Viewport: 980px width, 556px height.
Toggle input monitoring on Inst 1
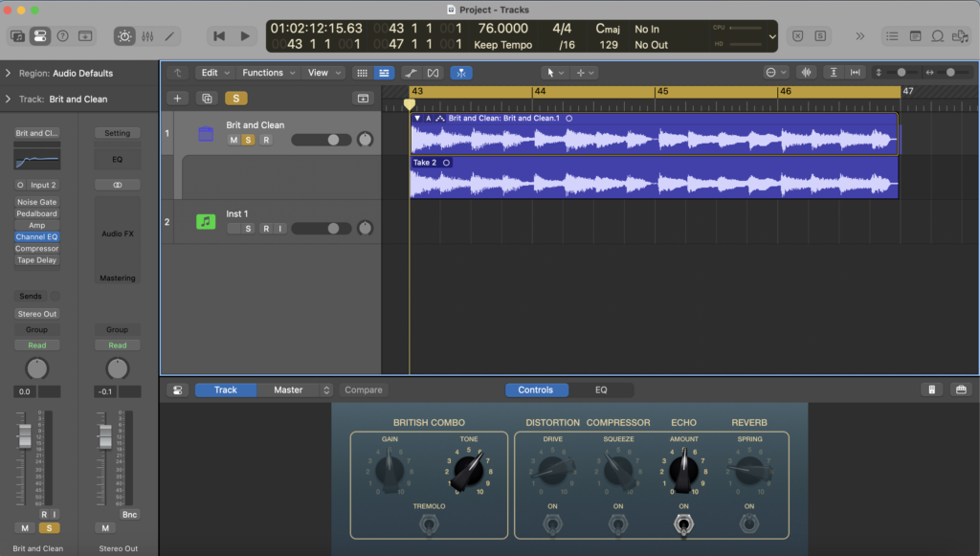click(280, 229)
